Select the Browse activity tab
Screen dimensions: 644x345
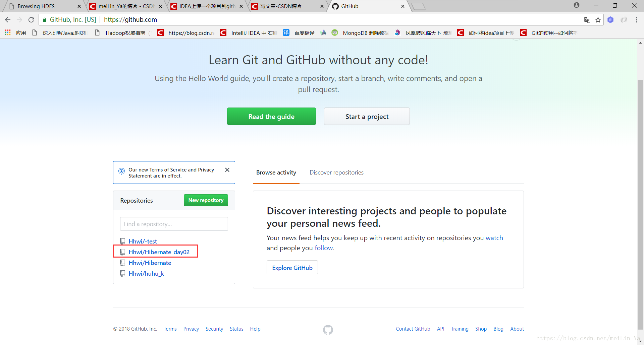(x=276, y=172)
